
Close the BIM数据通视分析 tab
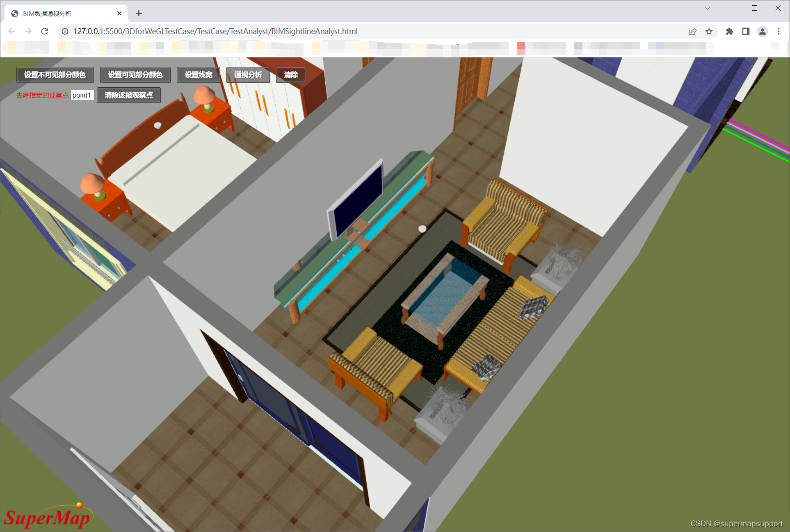119,14
